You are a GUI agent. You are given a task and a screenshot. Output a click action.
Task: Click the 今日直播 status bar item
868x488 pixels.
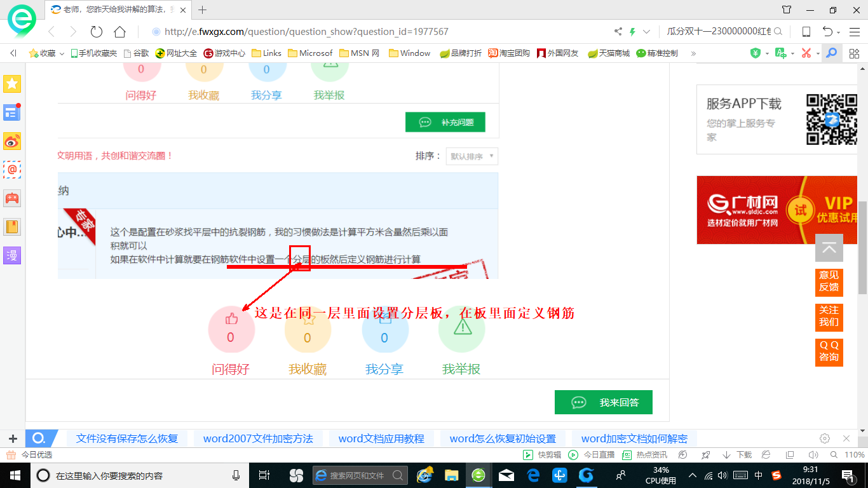pos(592,455)
